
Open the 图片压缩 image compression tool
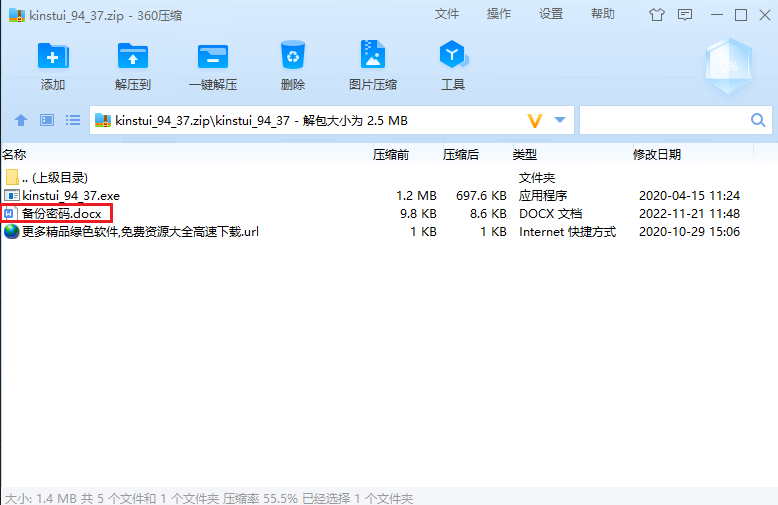(373, 56)
